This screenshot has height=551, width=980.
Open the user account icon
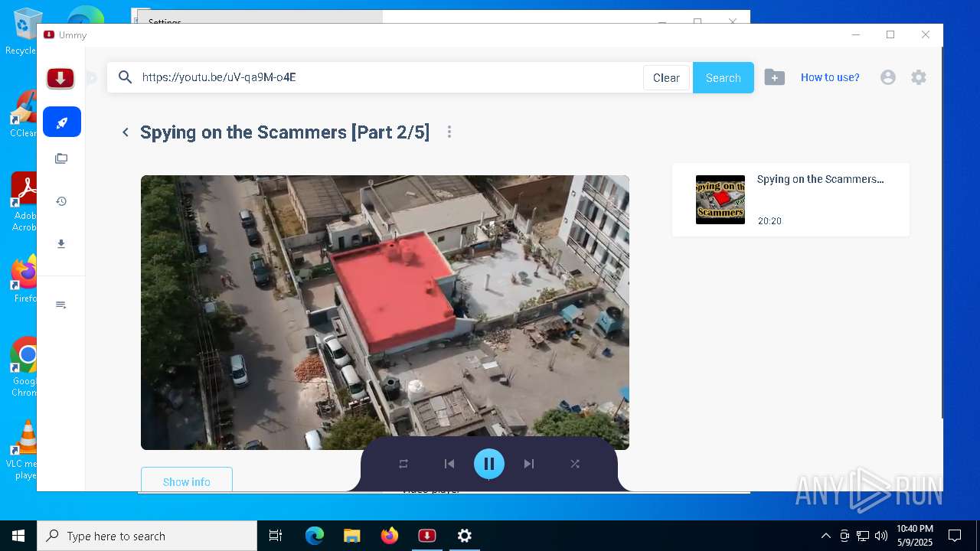click(888, 77)
